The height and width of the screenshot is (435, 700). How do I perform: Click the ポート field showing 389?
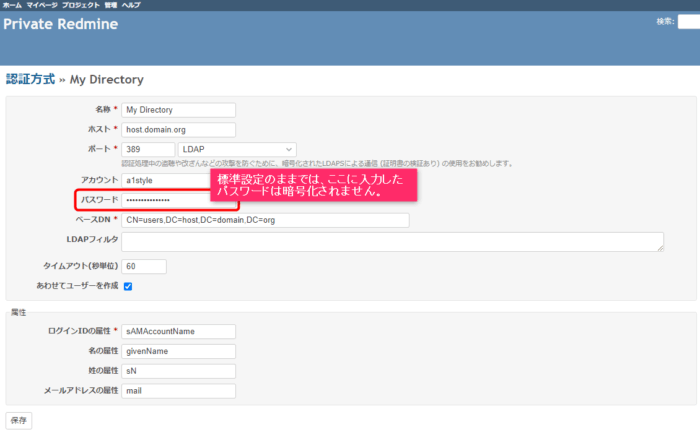point(148,149)
